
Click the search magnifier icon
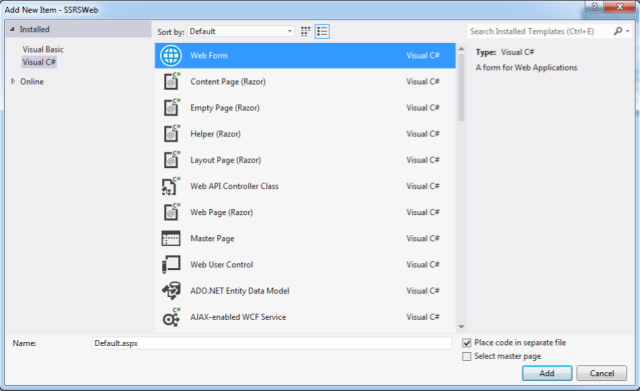click(618, 31)
